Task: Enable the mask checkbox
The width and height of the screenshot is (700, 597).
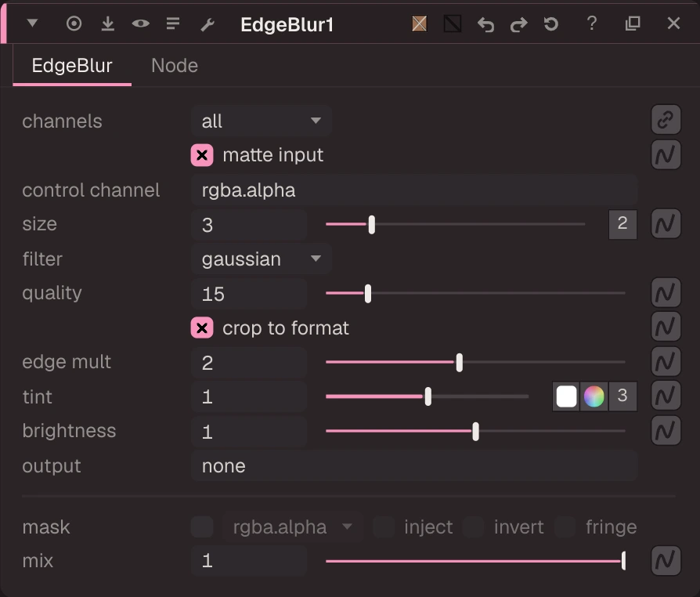Action: click(x=202, y=526)
